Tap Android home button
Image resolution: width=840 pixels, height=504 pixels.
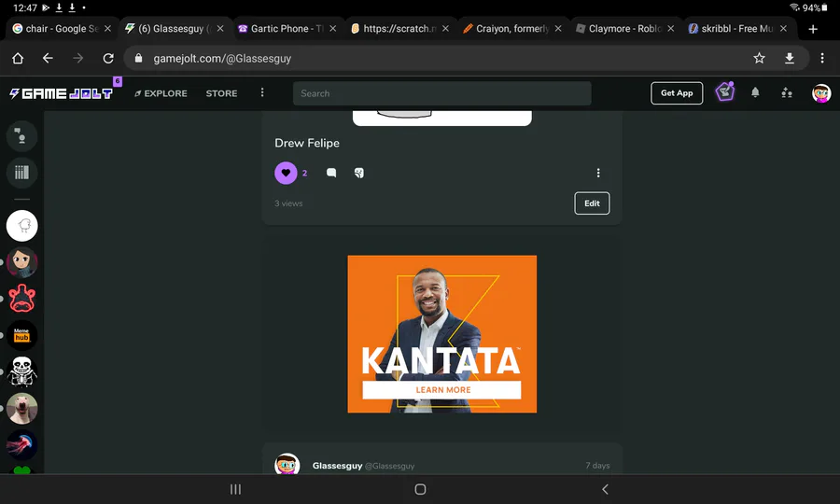pos(420,489)
